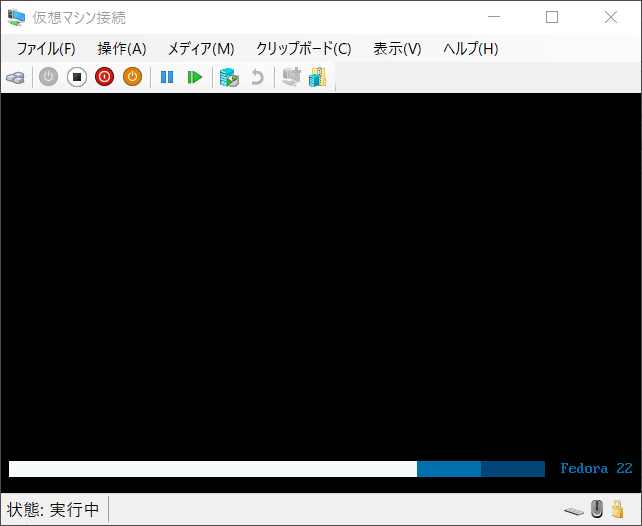Screen dimensions: 642x526
Task: Click the 仮想マシン接続 window icon
Action: [16, 17]
